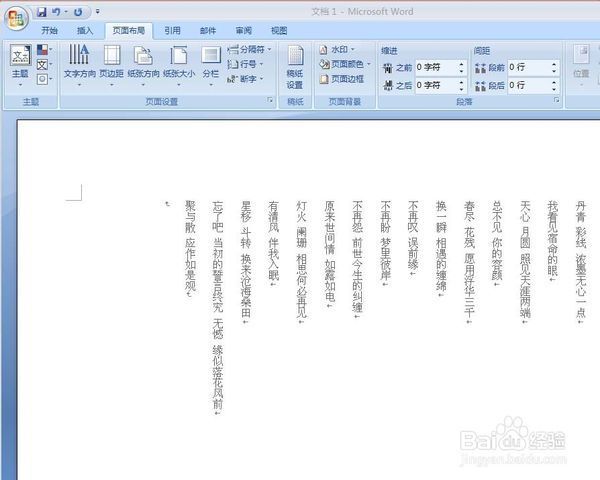Open Page Setup dialog launcher
This screenshot has height=480, width=600.
(270, 100)
